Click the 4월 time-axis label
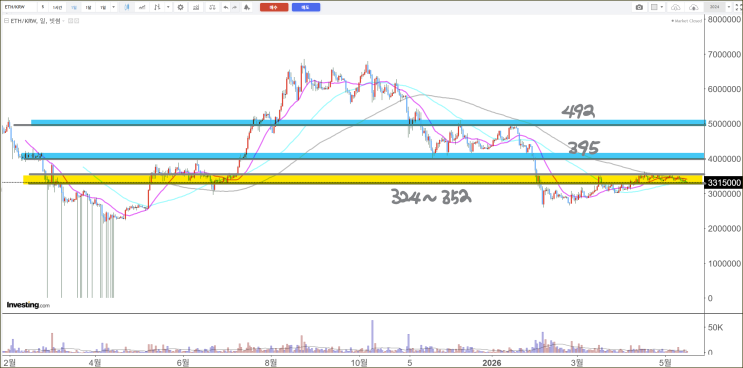This screenshot has width=743, height=368. pyautogui.click(x=95, y=362)
